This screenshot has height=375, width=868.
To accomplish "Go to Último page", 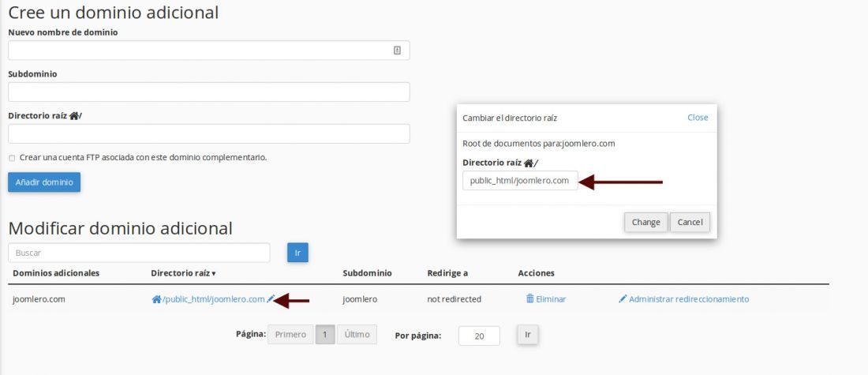I will tap(357, 335).
